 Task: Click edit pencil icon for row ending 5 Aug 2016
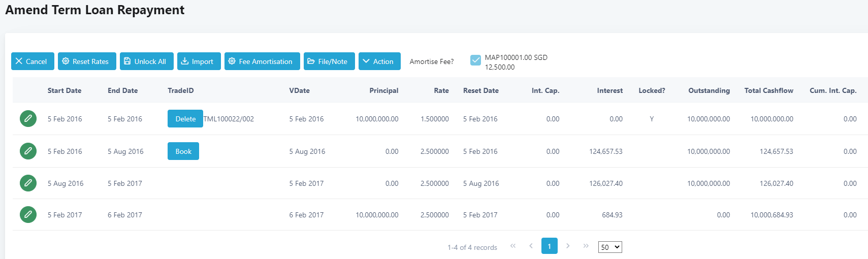click(x=28, y=151)
